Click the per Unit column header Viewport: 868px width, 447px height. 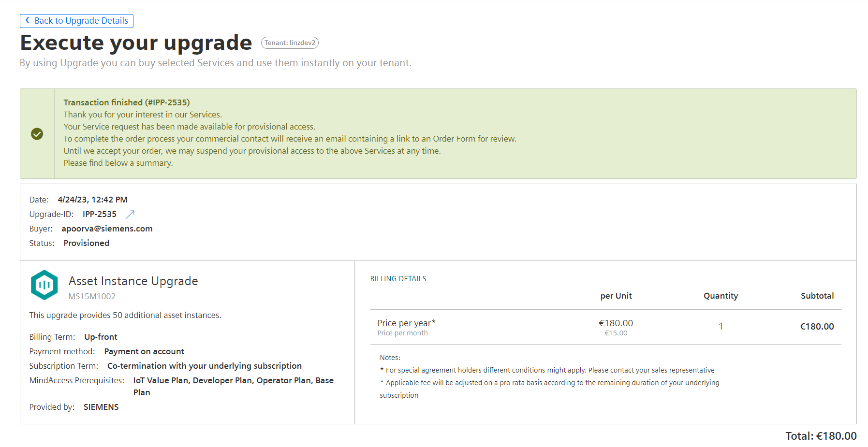(616, 296)
